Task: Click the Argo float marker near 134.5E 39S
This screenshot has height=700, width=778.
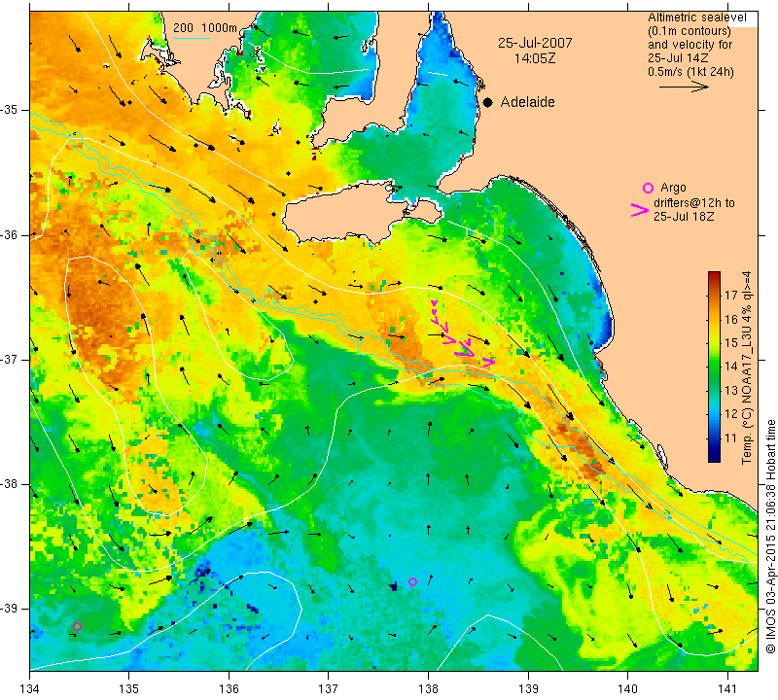Action: click(77, 626)
